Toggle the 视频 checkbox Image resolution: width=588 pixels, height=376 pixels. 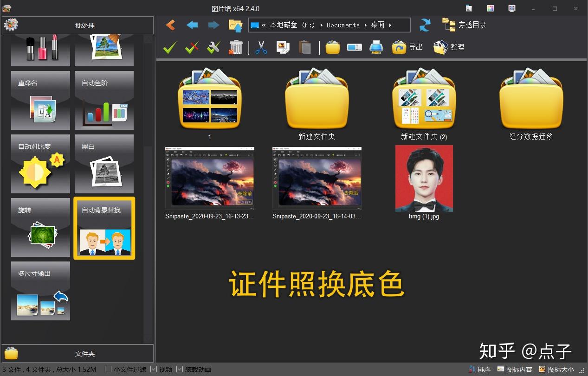(x=154, y=370)
